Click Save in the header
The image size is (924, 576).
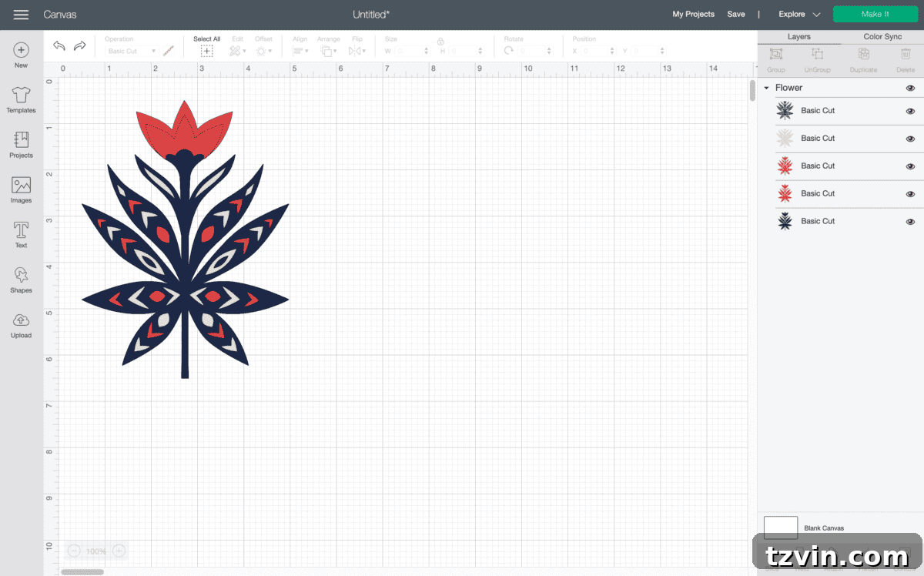click(736, 15)
